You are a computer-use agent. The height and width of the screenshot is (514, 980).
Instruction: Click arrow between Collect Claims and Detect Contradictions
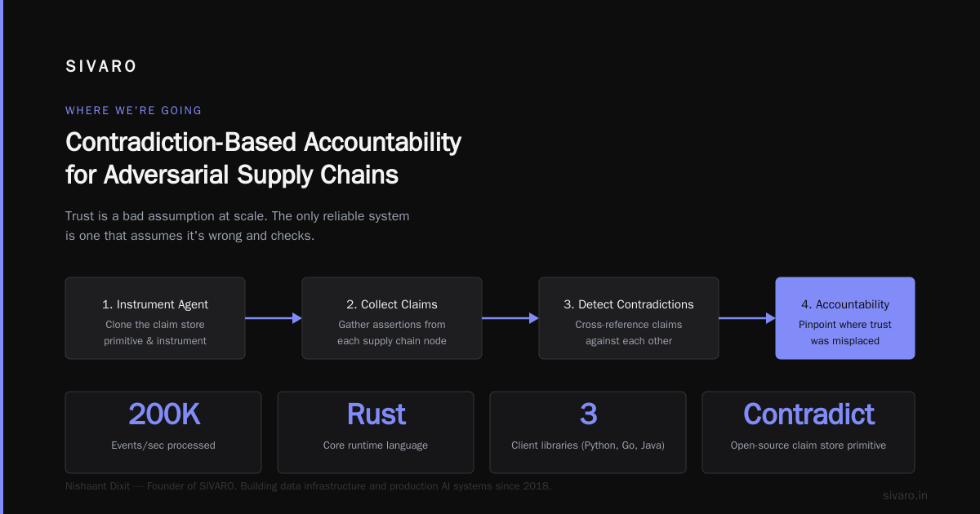click(x=510, y=318)
